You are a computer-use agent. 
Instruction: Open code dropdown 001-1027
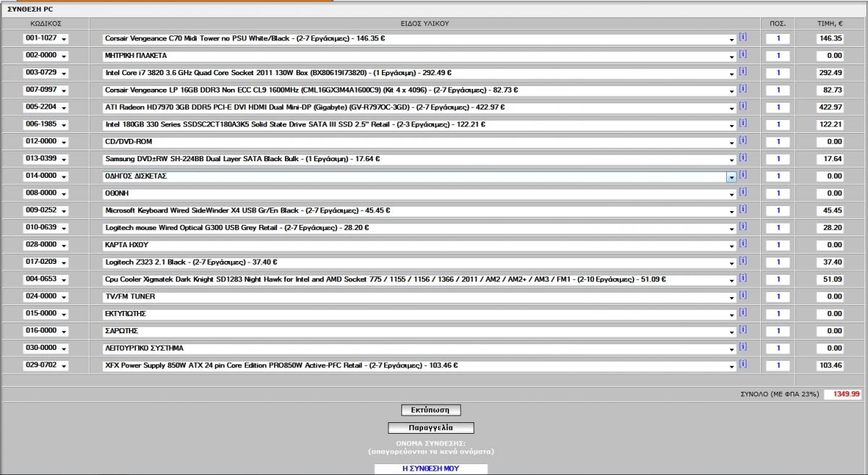45,38
